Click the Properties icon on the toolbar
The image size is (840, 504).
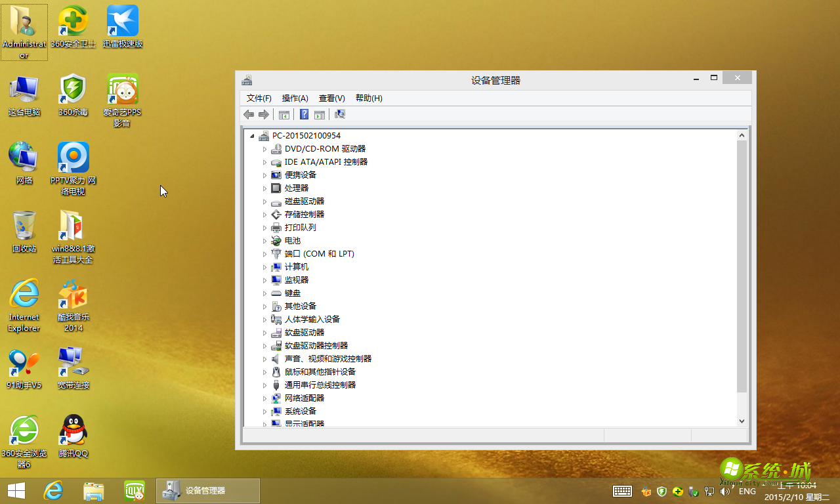click(x=320, y=114)
